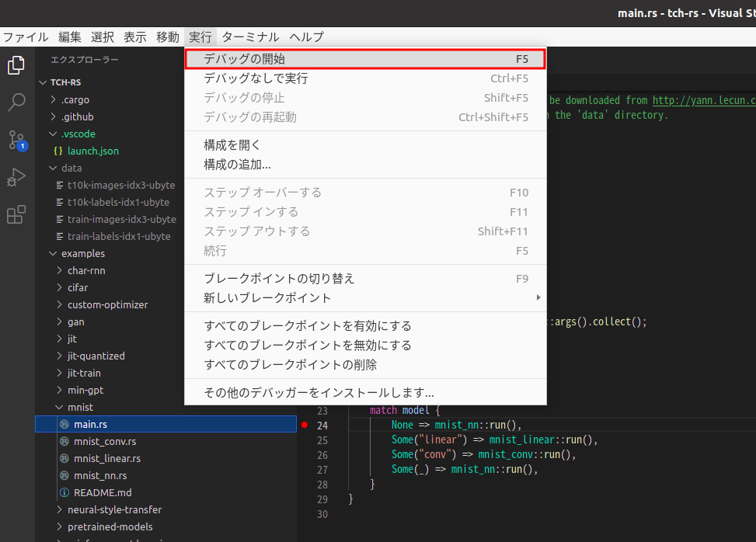This screenshot has height=542, width=756.
Task: Open the Search view icon
Action: [x=16, y=102]
